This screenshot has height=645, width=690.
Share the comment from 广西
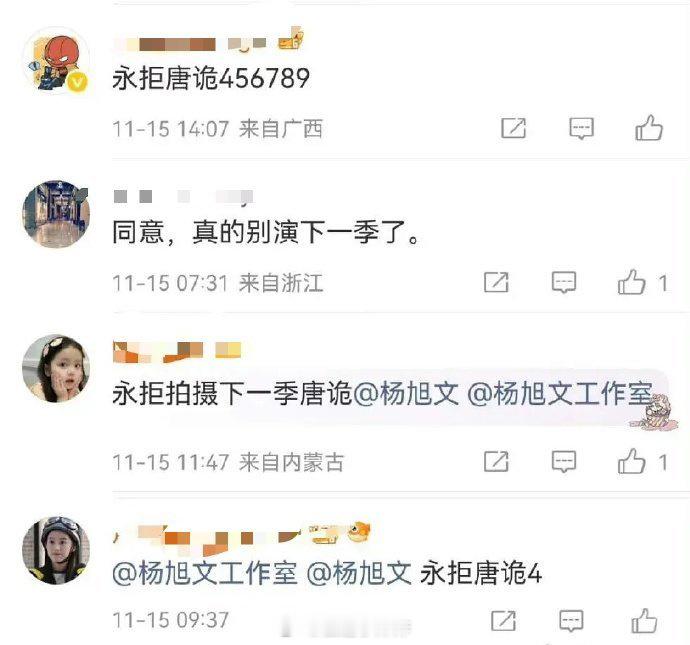point(514,128)
